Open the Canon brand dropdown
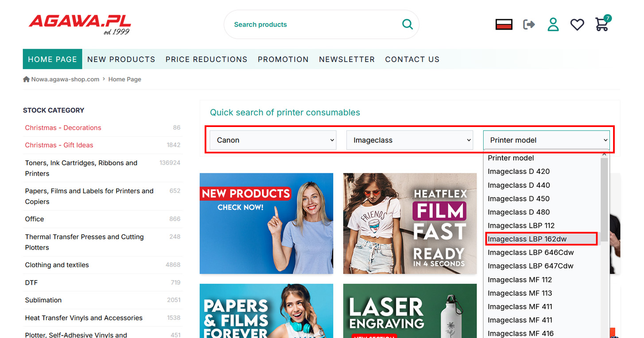 coord(273,140)
